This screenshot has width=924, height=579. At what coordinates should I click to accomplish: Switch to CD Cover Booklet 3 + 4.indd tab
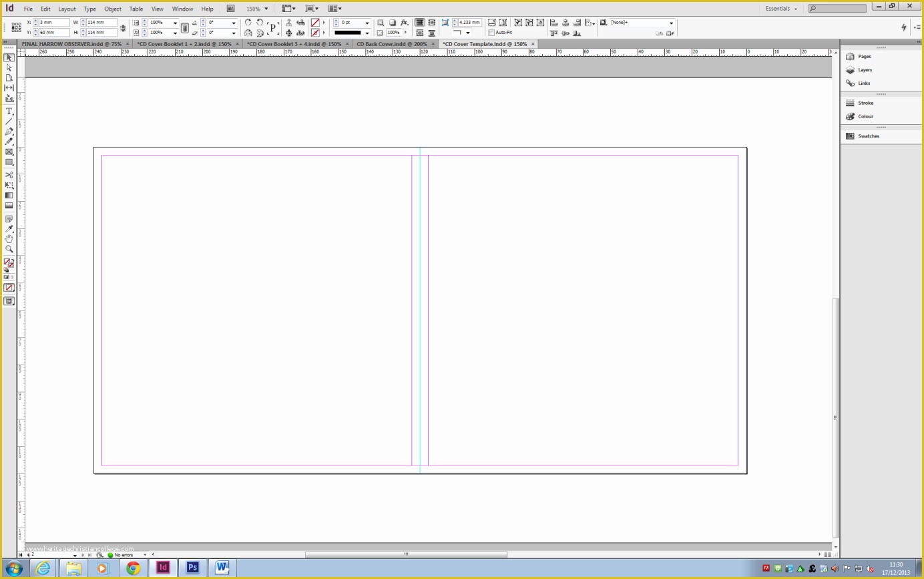coord(294,44)
